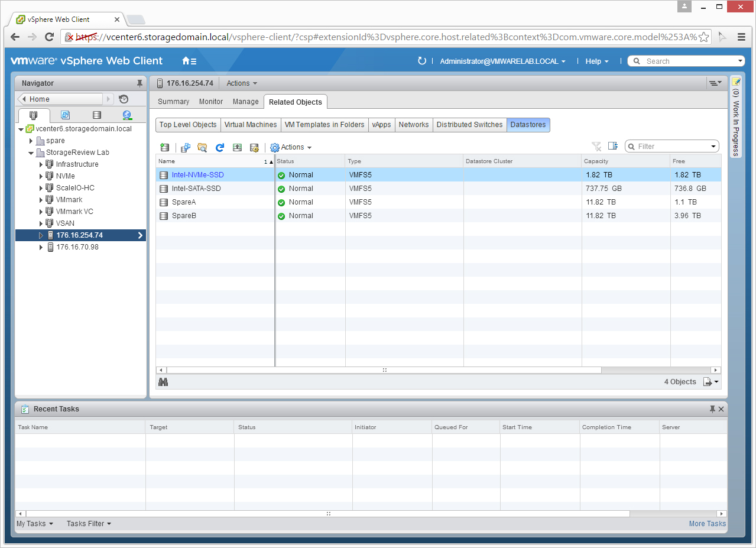This screenshot has width=756, height=548.
Task: Show the vApps related objects
Action: tap(382, 125)
